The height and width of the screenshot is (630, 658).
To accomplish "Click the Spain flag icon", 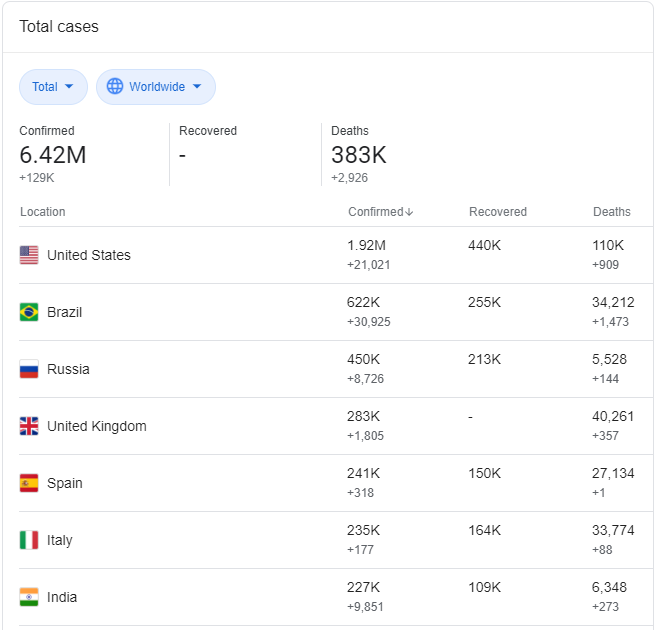I will coord(29,483).
